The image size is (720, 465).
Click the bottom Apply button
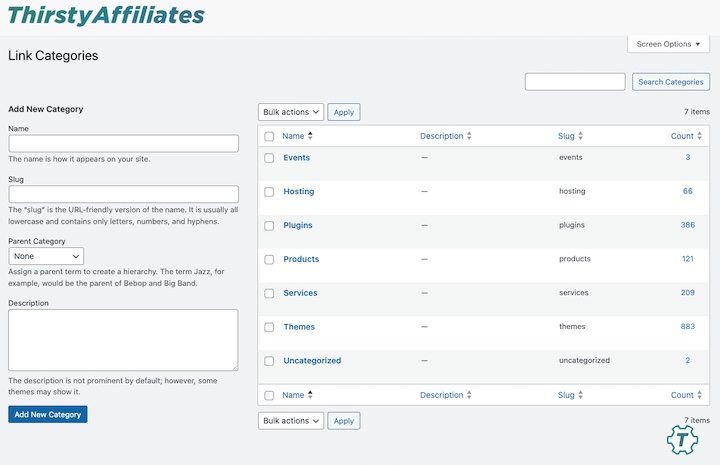point(343,420)
